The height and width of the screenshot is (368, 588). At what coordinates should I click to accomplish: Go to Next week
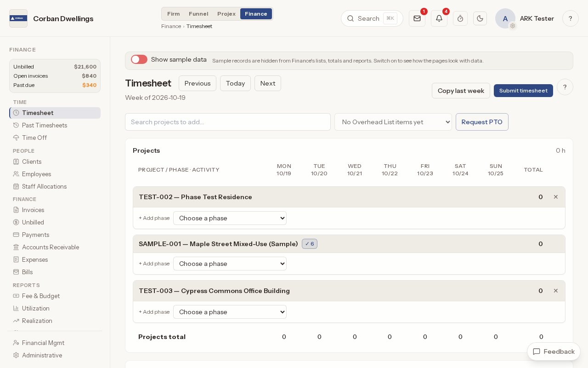pos(268,83)
